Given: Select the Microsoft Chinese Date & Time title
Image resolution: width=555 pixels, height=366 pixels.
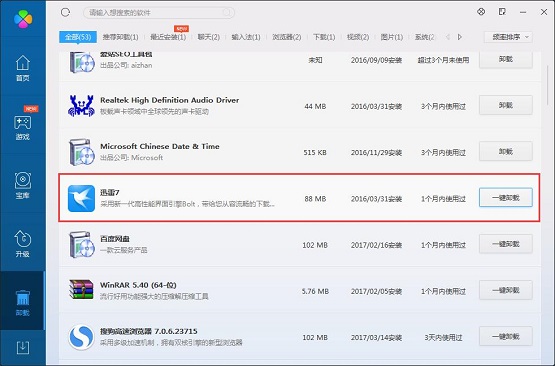Looking at the screenshot, I should pos(160,146).
